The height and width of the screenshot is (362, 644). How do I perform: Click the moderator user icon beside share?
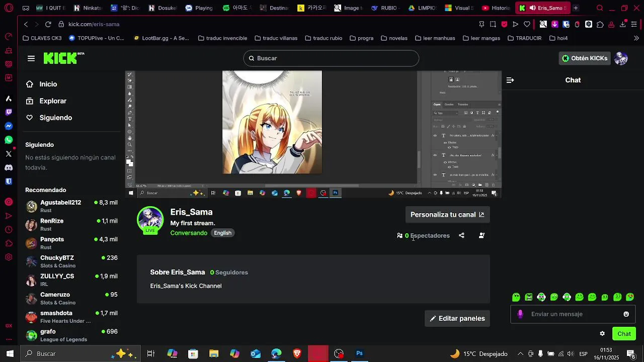coord(481,235)
